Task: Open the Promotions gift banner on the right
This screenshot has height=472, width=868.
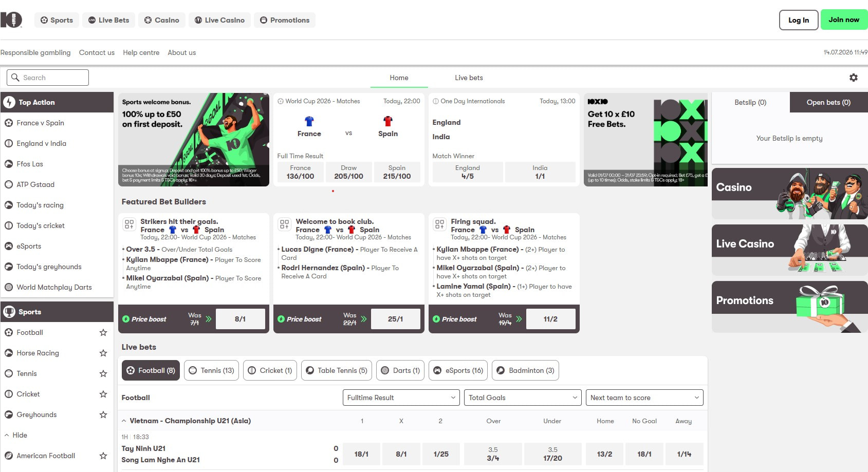Action: 789,307
